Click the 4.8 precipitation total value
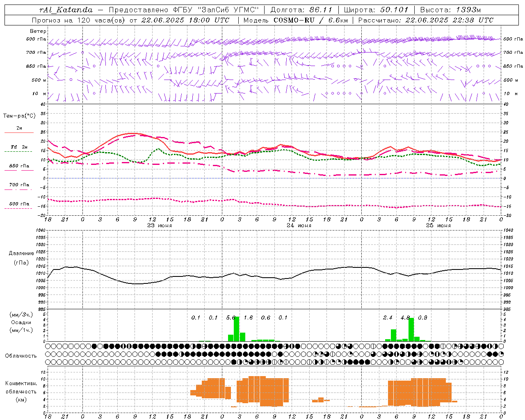Image resolution: width=525 pixels, height=420 pixels. (x=405, y=318)
